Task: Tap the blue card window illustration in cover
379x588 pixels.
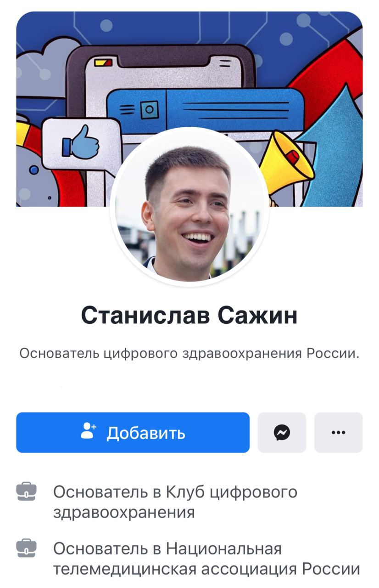Action: (206, 110)
